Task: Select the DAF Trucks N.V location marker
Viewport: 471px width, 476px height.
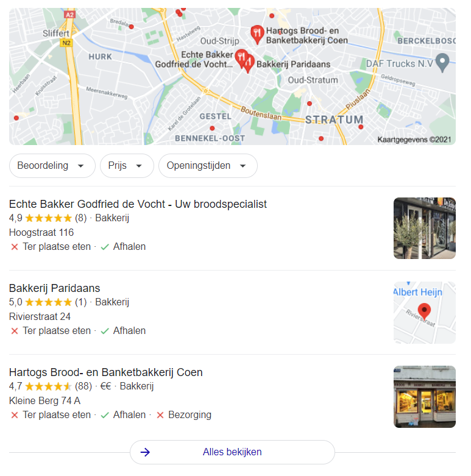Action: [x=442, y=63]
